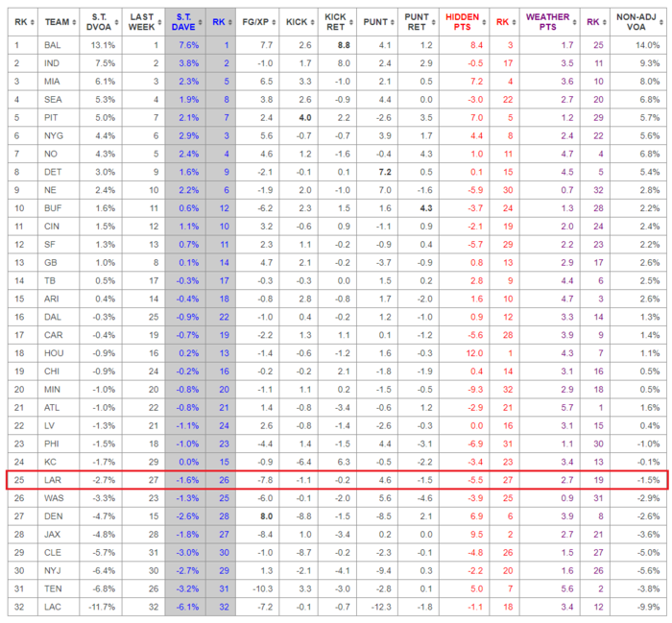Click the sort arrows next to PUNT RET
The height and width of the screenshot is (623, 672).
coord(433,22)
